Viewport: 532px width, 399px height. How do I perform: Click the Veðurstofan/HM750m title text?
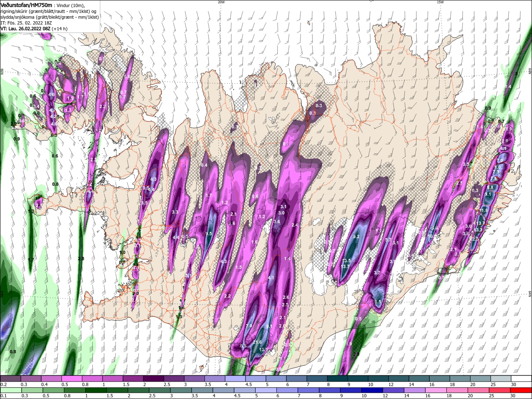[x=26, y=5]
